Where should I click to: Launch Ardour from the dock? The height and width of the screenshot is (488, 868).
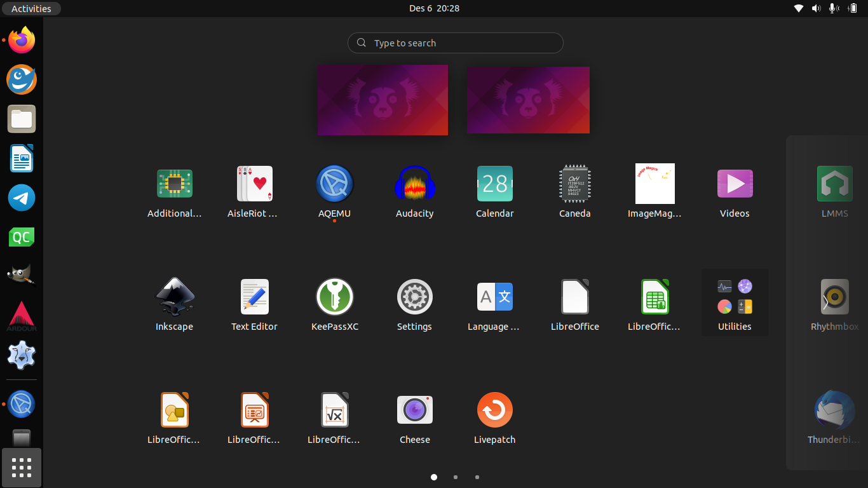(22, 316)
